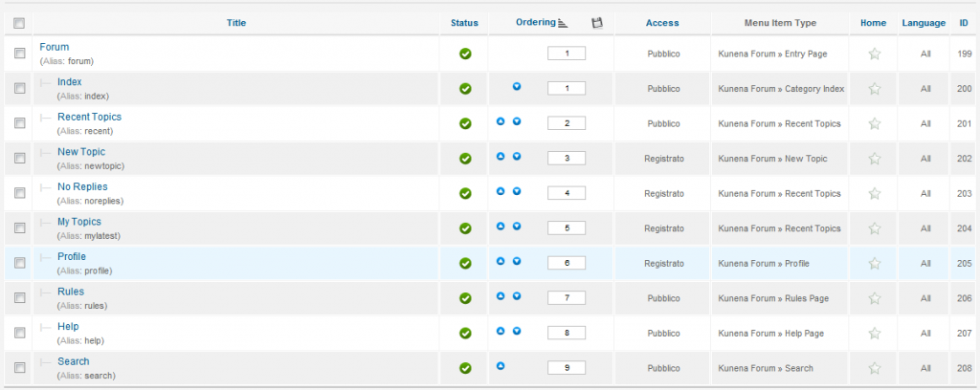Open the No Replies menu item link

coord(82,186)
